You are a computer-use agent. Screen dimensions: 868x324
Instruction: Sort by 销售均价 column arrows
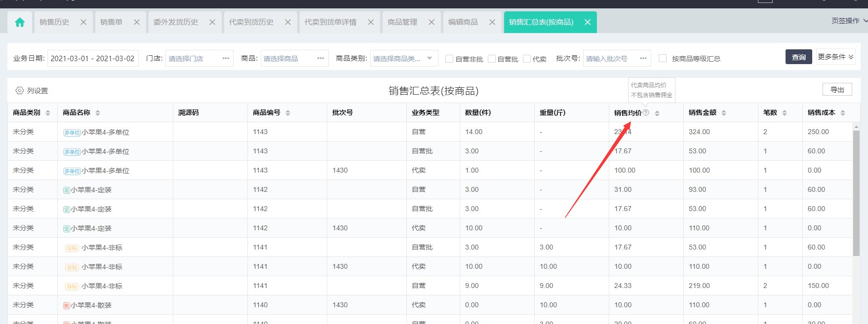click(x=657, y=113)
